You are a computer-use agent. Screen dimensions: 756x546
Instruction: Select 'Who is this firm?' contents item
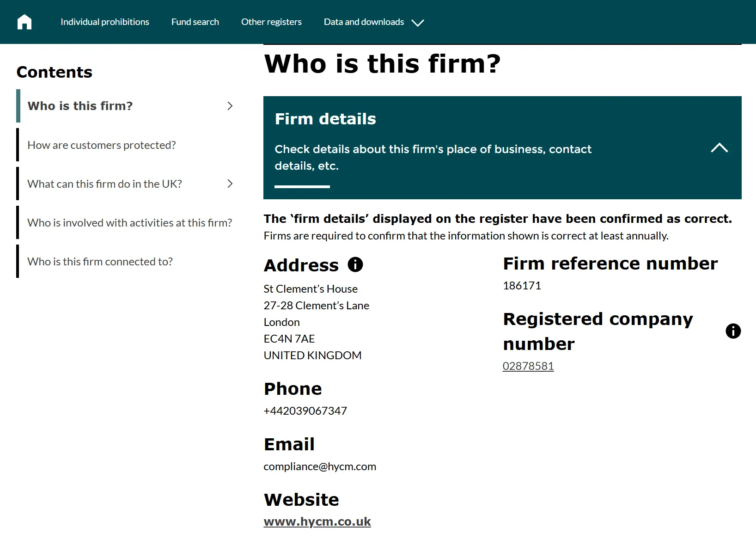point(80,106)
